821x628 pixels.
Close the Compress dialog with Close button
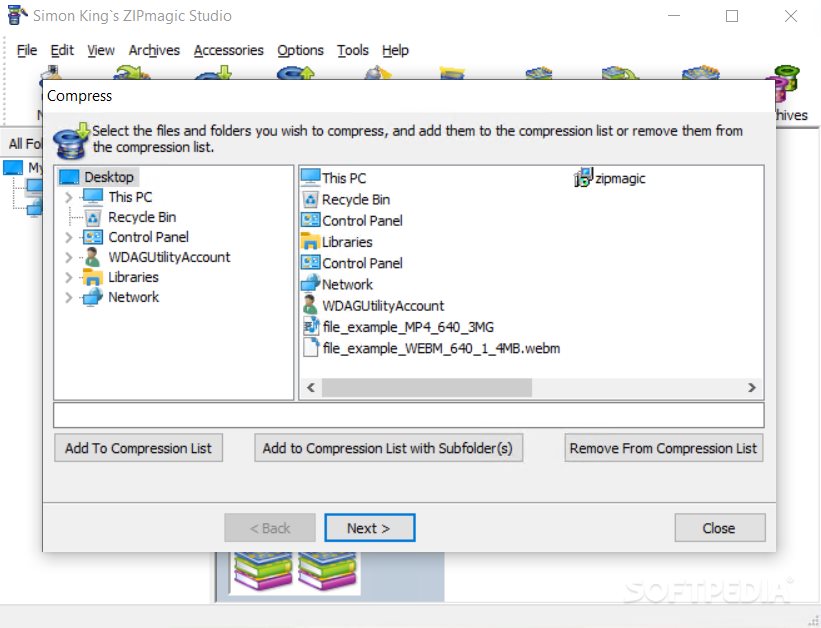pos(719,528)
